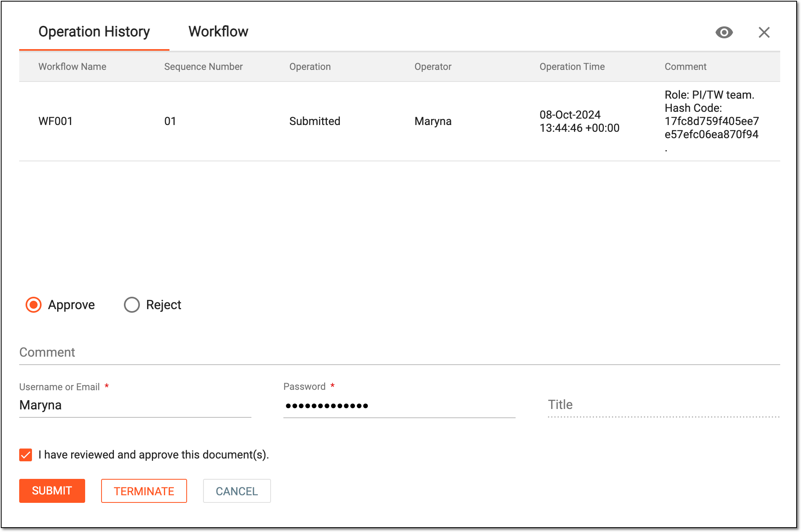Click the Submitted operation cell
The height and width of the screenshot is (532, 801).
(x=315, y=121)
